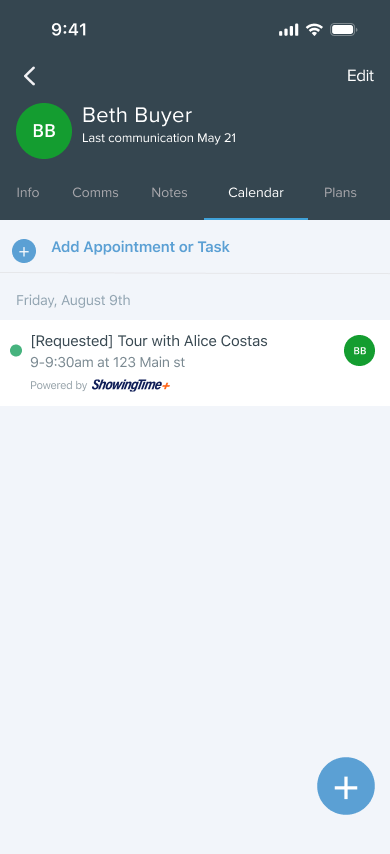The width and height of the screenshot is (390, 854).
Task: Select the Calendar tab
Action: pyautogui.click(x=256, y=192)
